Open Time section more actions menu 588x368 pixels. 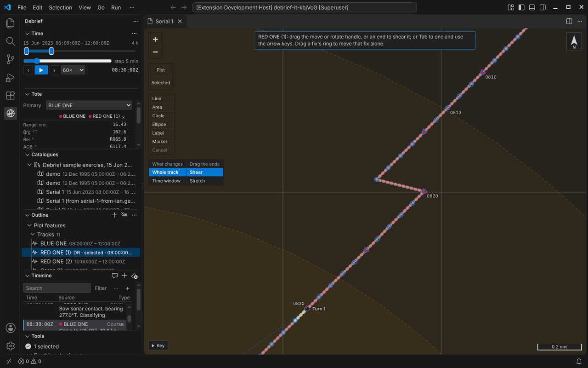click(134, 34)
